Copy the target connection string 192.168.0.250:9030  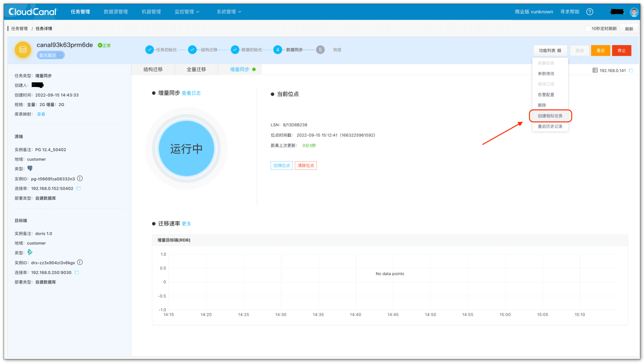[77, 272]
